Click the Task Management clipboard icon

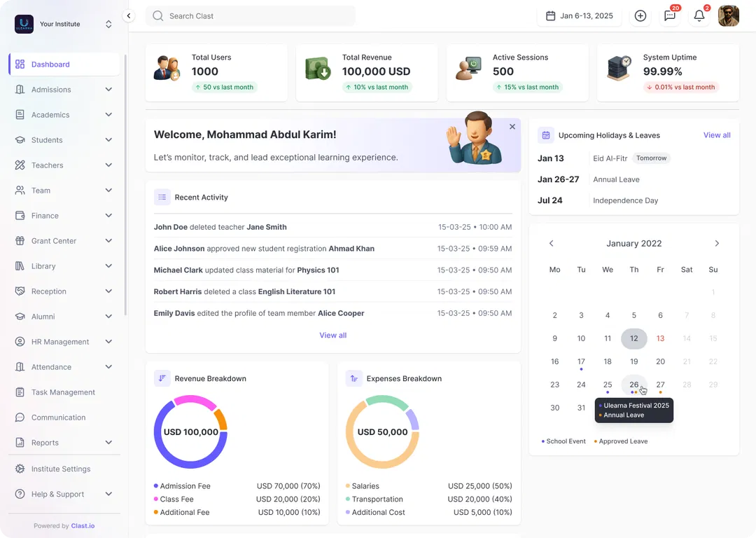pos(20,392)
